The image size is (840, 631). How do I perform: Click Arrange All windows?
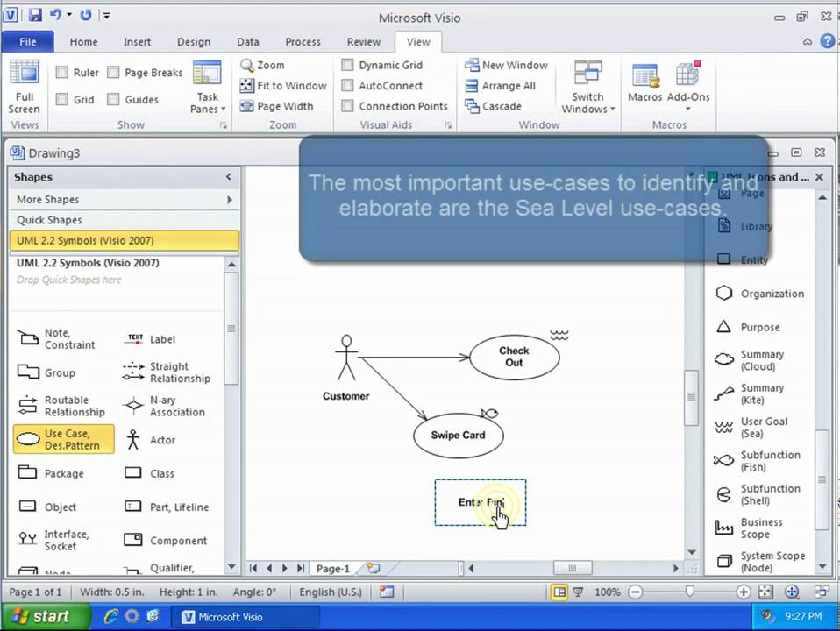(x=501, y=86)
